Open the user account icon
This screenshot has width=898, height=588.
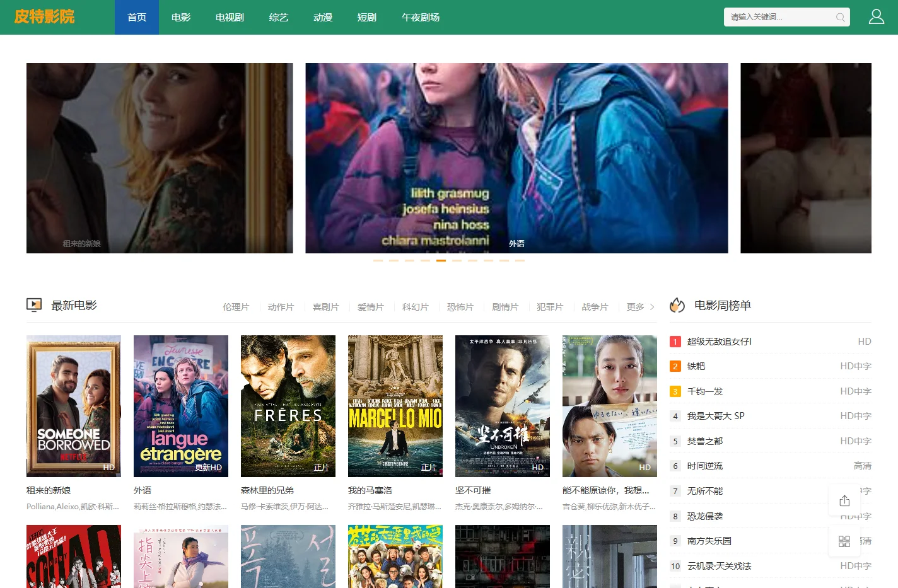877,17
